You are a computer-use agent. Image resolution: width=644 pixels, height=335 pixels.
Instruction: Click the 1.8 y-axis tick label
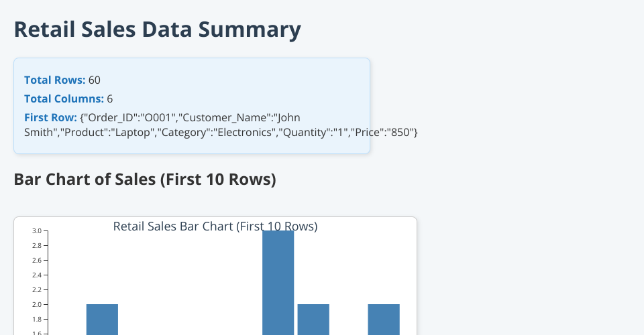click(36, 320)
